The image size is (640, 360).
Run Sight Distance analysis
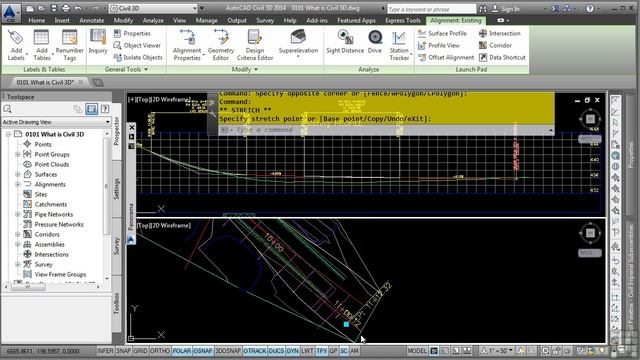(x=345, y=42)
